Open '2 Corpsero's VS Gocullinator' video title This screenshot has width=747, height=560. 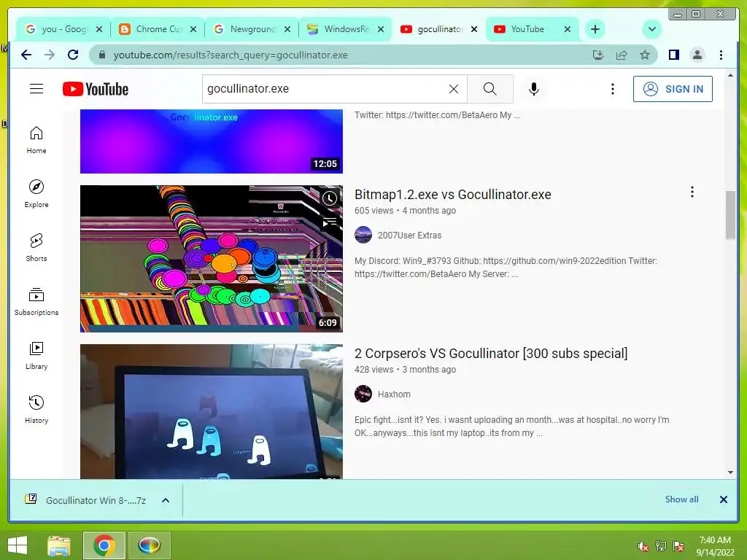click(x=491, y=354)
